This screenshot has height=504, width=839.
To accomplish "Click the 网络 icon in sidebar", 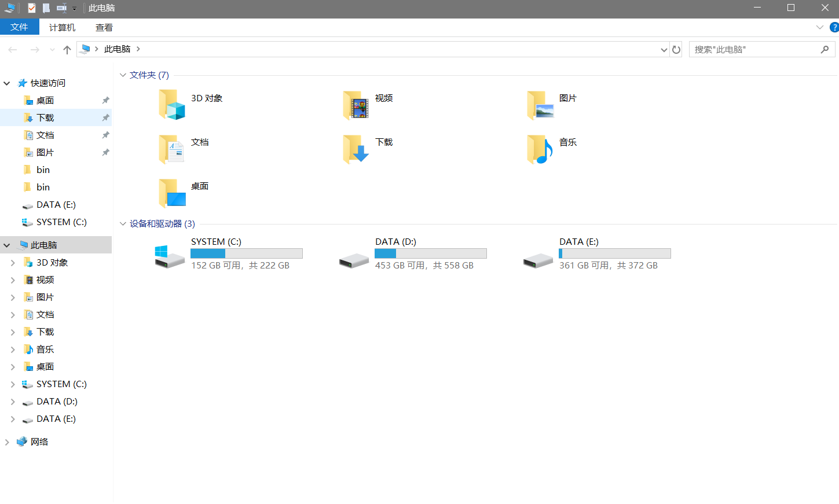I will [22, 442].
